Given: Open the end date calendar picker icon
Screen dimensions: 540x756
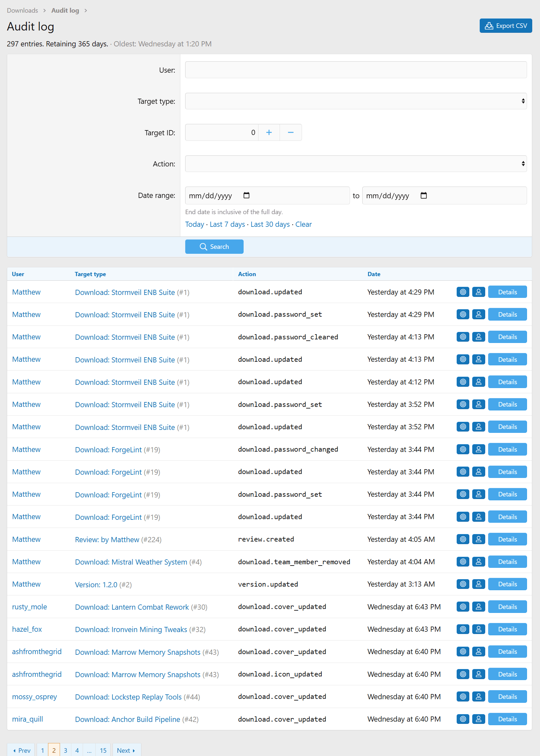Looking at the screenshot, I should tap(423, 195).
